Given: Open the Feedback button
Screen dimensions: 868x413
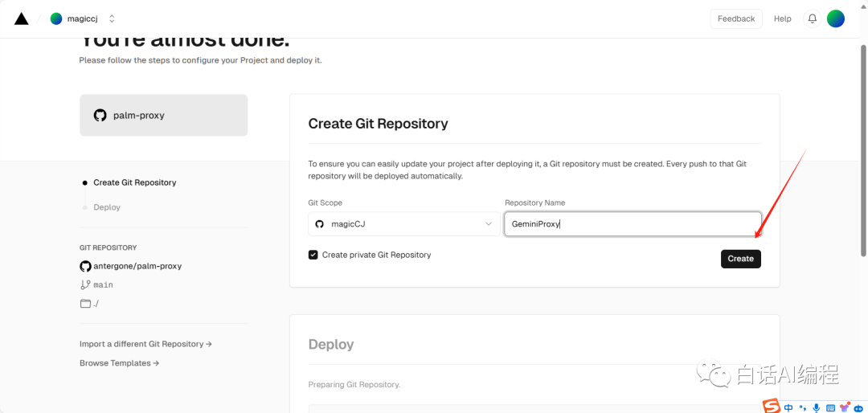Looking at the screenshot, I should click(x=735, y=18).
